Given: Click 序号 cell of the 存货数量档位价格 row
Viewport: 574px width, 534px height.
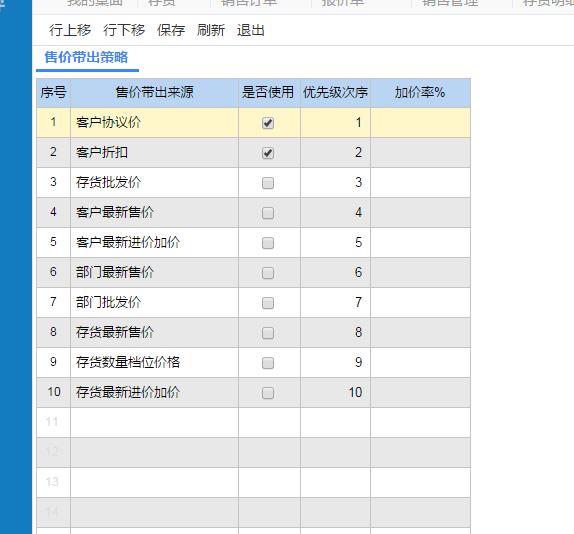Looking at the screenshot, I should (x=53, y=363).
